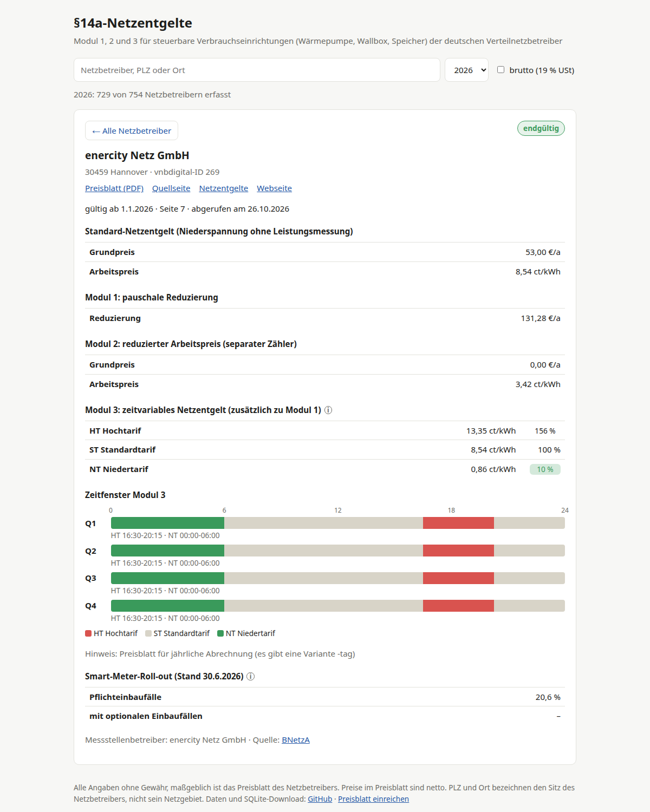The width and height of the screenshot is (650, 812).
Task: Enable the brutto (19 % USt) checkbox
Action: click(501, 70)
